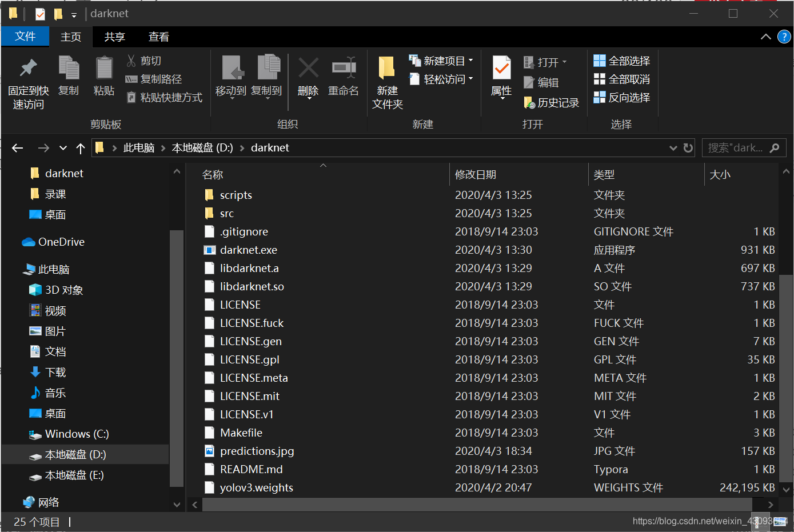Select the 剪切 scissors cut command
Viewport: 794px width, 532px height.
(143, 61)
